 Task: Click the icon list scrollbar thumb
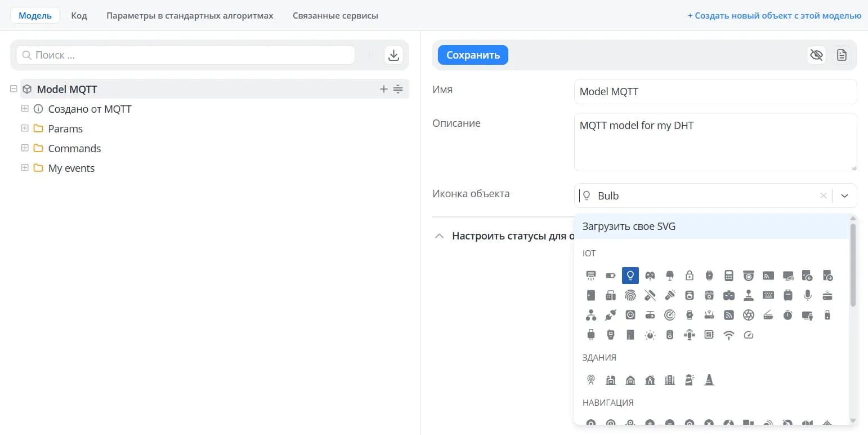pyautogui.click(x=853, y=265)
